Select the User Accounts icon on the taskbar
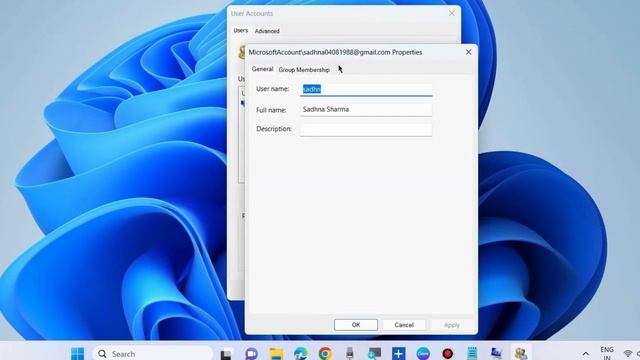 coord(521,353)
